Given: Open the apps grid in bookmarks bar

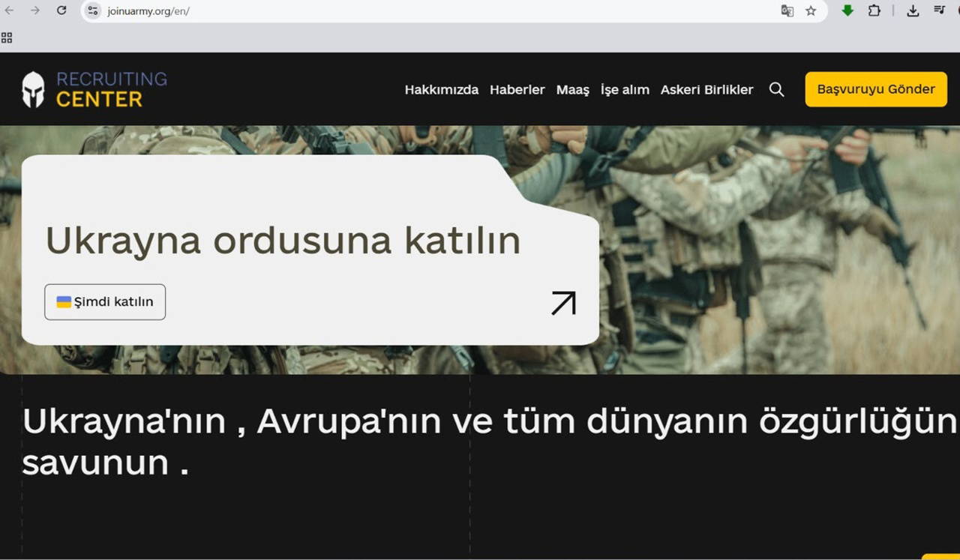Looking at the screenshot, I should point(7,37).
